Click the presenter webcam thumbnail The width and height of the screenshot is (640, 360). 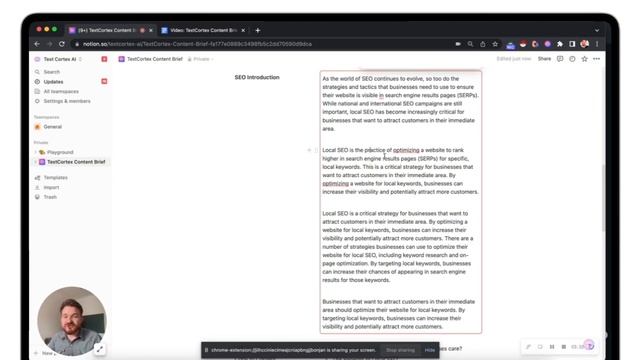tap(72, 321)
